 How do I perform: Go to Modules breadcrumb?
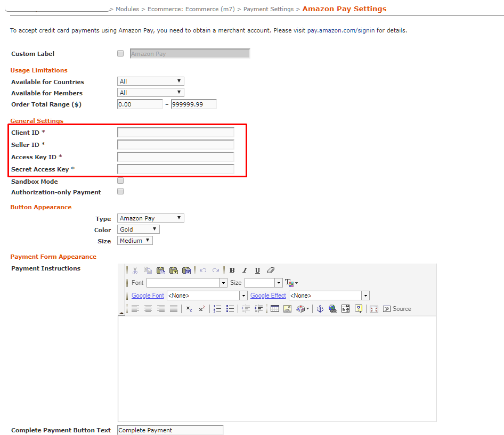coord(127,9)
